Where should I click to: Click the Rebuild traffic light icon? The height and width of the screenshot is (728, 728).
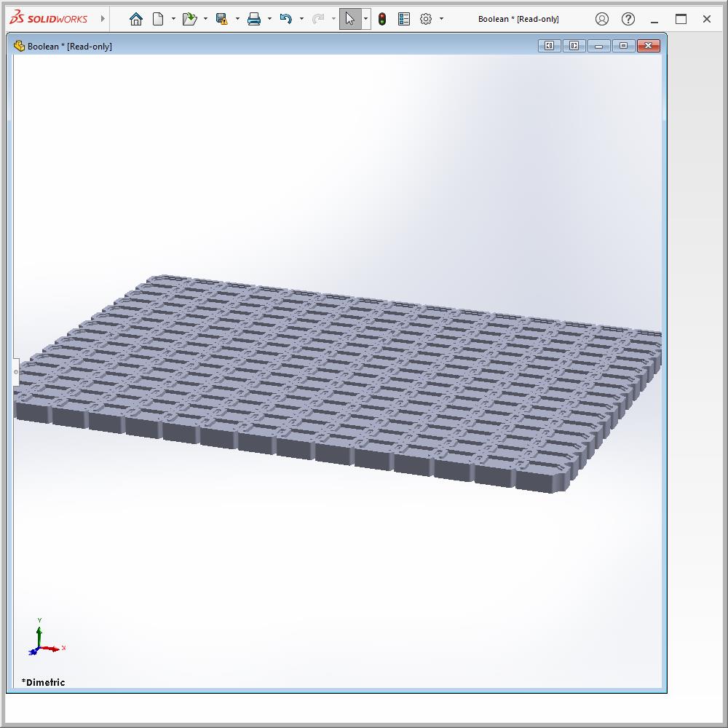(x=382, y=19)
